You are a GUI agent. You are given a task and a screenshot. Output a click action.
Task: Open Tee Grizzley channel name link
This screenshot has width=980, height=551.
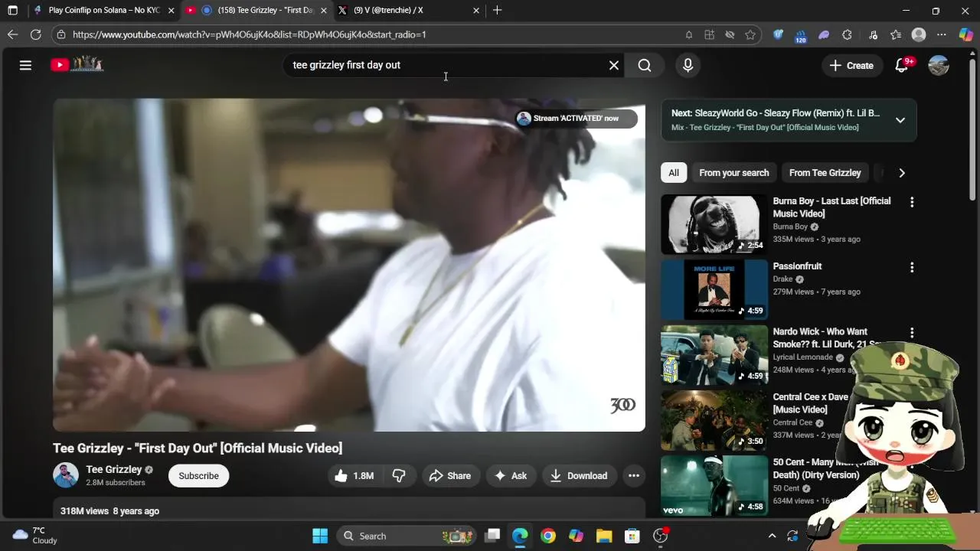[114, 469]
